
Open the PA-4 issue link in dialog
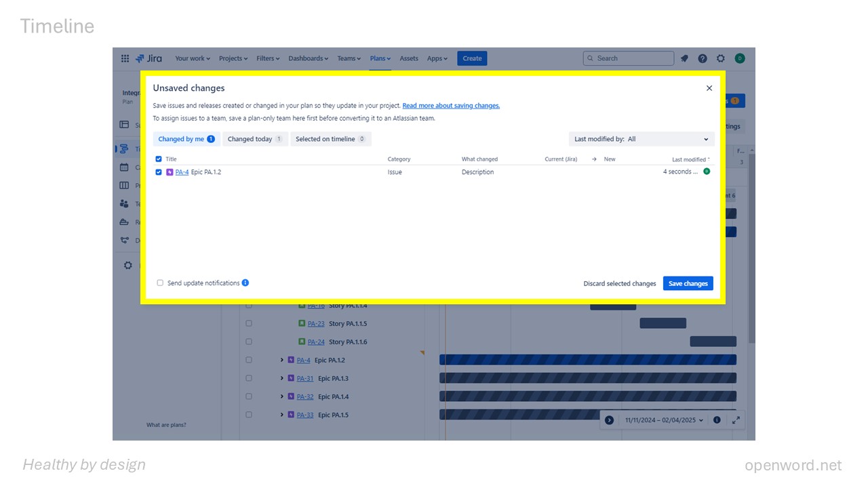coord(182,172)
